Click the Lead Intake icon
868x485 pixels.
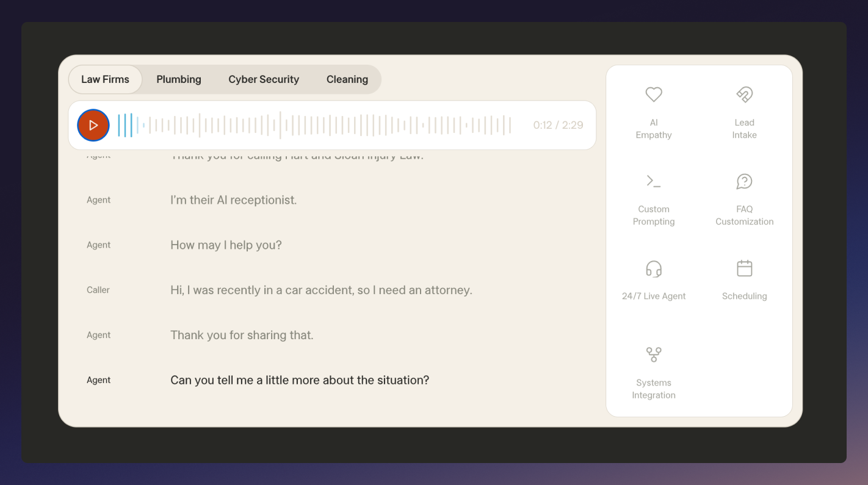point(744,95)
